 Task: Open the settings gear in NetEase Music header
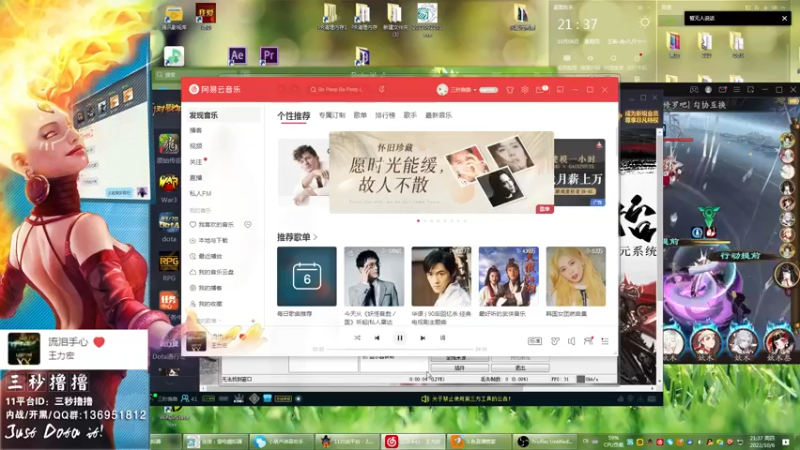(x=524, y=90)
